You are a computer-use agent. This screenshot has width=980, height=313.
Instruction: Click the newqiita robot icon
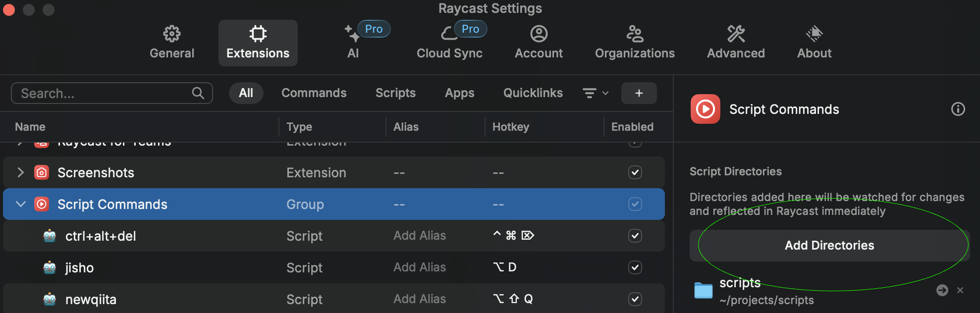[x=50, y=299]
